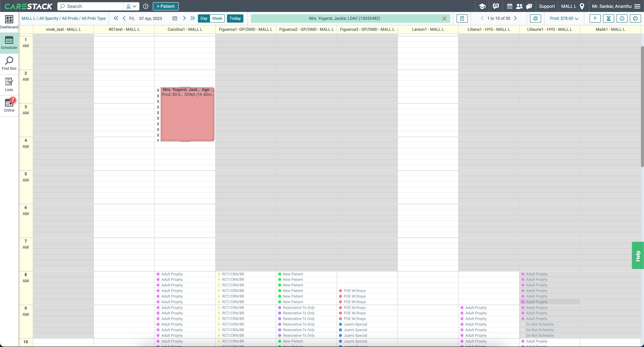
Task: Click the 9 AM Restorative Tx Only slot
Action: point(306,308)
